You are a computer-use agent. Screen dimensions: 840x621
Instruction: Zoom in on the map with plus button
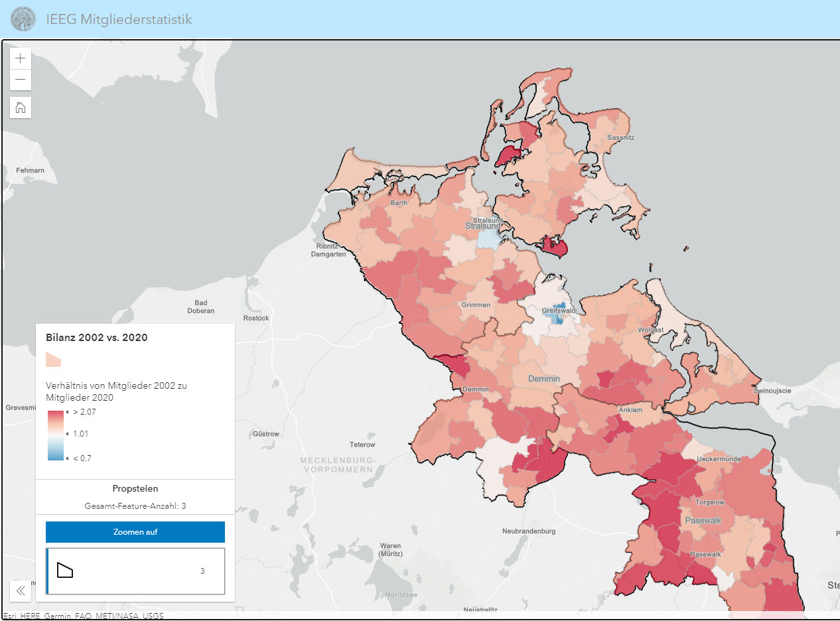[21, 58]
